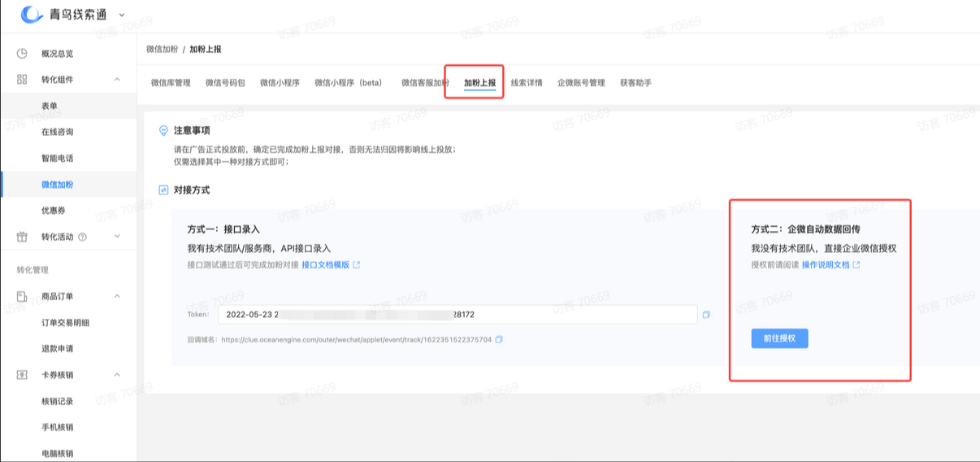Viewport: 980px width, 462px height.
Task: Collapse the 转化组件 section chevron
Action: point(117,80)
